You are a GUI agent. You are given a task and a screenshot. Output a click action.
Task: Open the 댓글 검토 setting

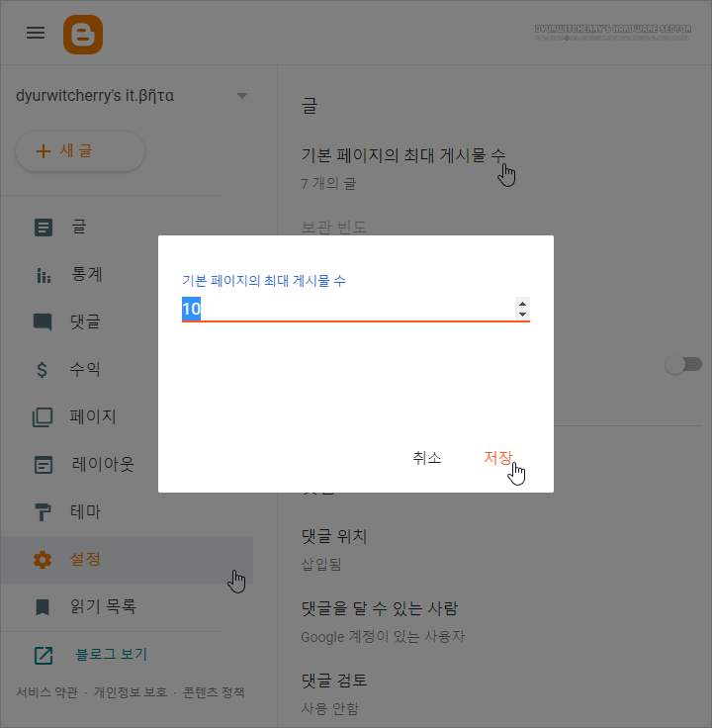(334, 681)
